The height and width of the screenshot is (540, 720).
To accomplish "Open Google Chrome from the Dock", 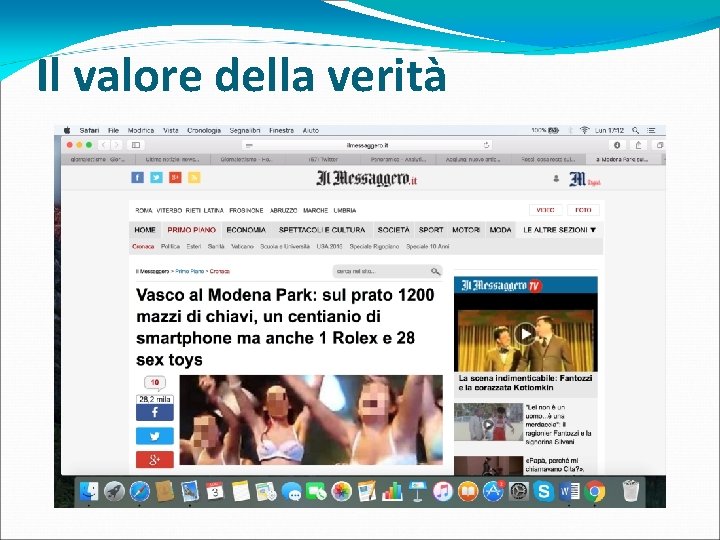I will pyautogui.click(x=595, y=491).
